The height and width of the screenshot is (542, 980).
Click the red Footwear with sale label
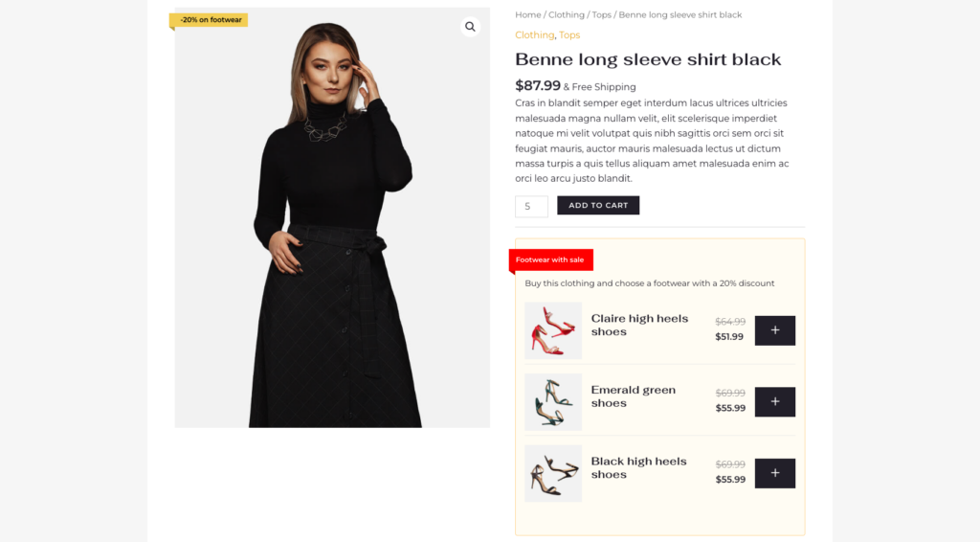(x=550, y=260)
